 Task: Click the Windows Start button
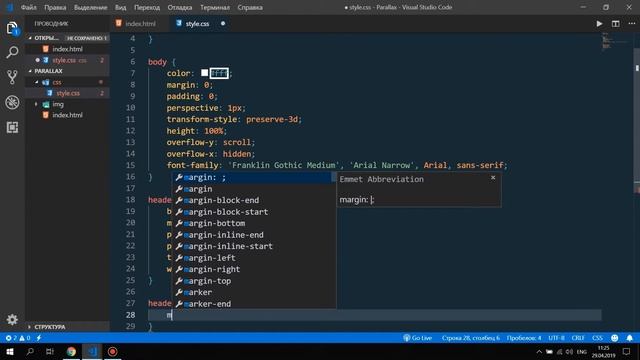tap(10, 351)
